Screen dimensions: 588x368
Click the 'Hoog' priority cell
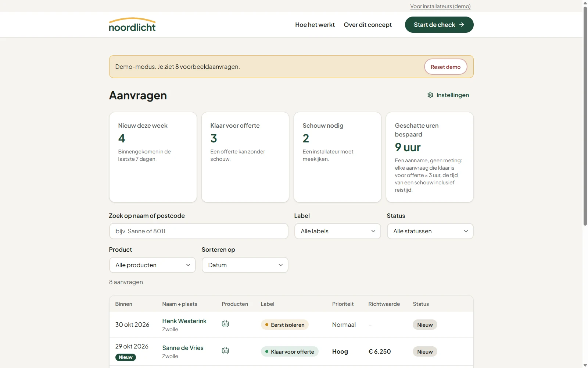pos(340,351)
